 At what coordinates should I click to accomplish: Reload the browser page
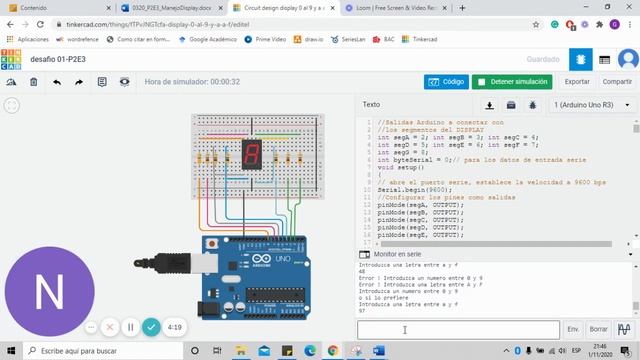pyautogui.click(x=40, y=24)
